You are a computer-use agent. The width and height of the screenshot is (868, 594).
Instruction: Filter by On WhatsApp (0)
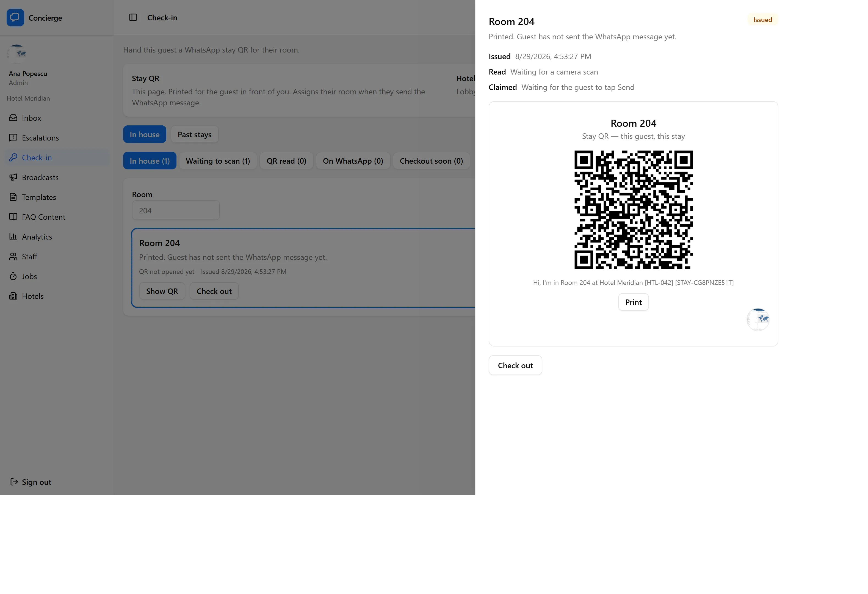(353, 161)
